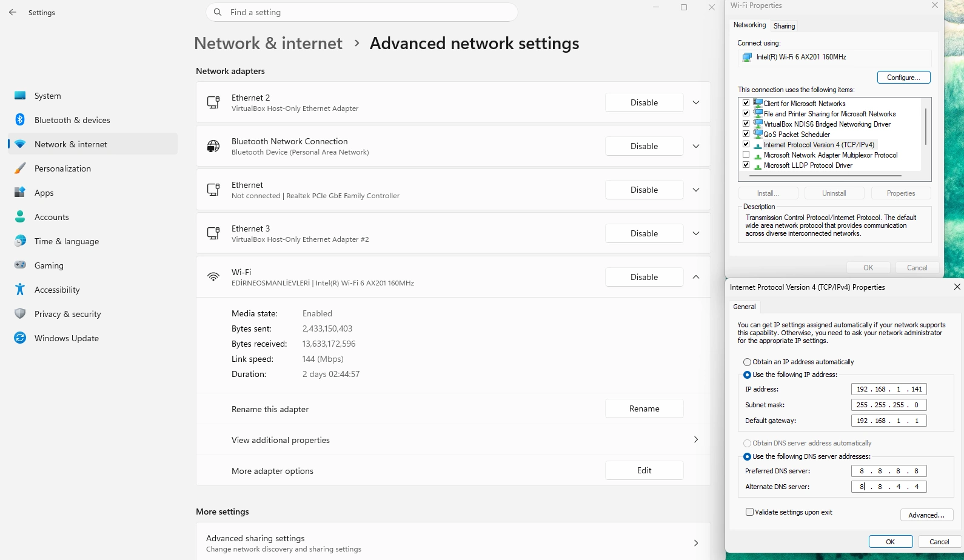The image size is (964, 560).
Task: Click the Apps sidebar icon
Action: pyautogui.click(x=20, y=193)
